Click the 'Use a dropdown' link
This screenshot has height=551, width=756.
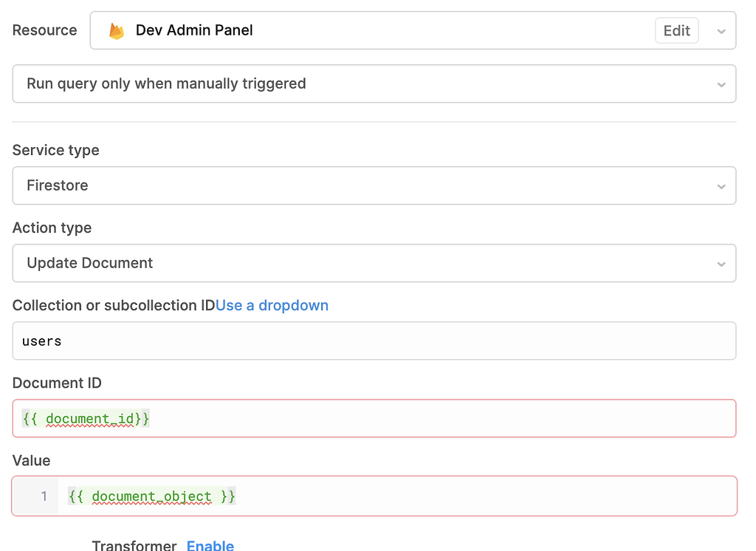(x=272, y=305)
